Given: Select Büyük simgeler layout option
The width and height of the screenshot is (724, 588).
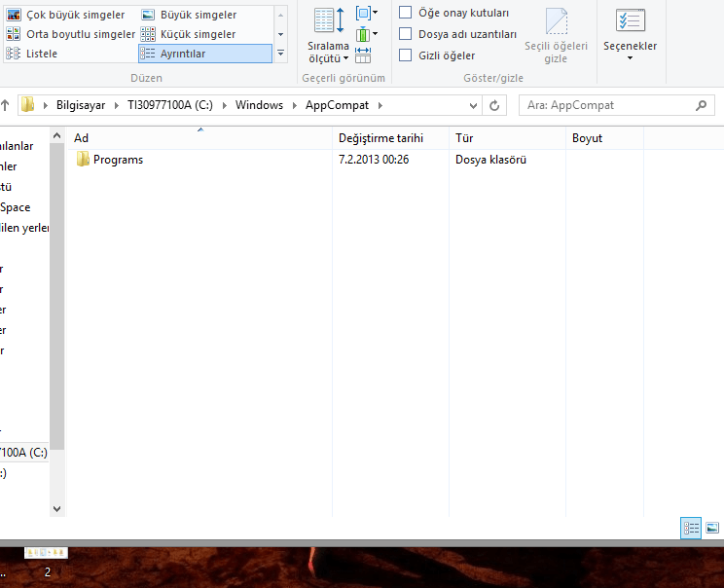Looking at the screenshot, I should (x=198, y=15).
